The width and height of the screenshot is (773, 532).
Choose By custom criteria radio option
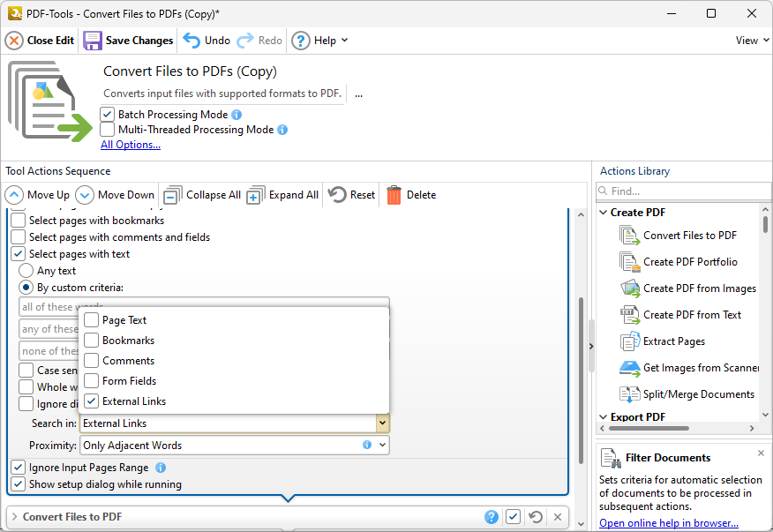pyautogui.click(x=26, y=288)
